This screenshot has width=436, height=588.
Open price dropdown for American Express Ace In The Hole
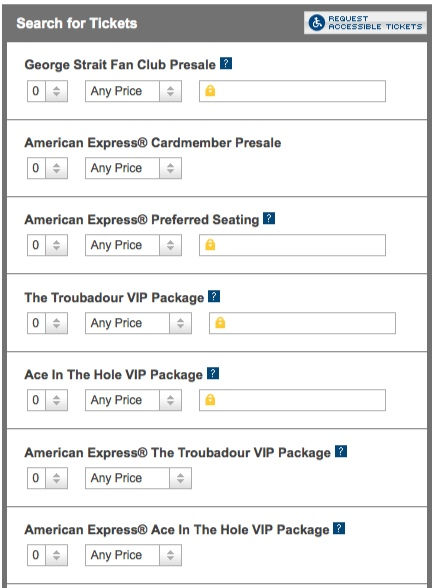click(133, 555)
